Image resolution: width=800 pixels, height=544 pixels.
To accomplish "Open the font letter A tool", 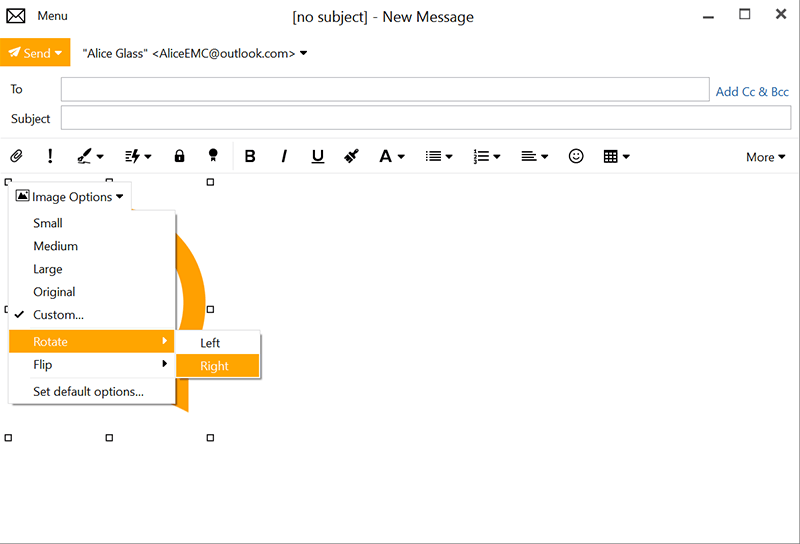I will coord(385,156).
